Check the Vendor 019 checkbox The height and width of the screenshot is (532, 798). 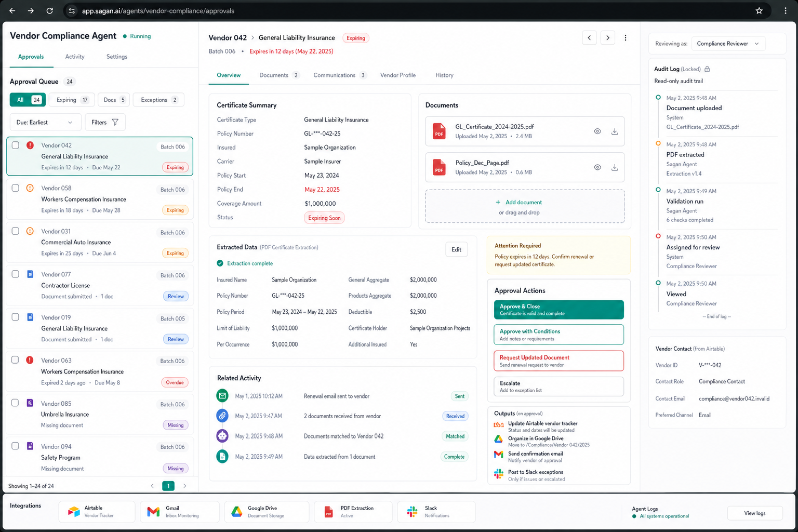point(16,317)
